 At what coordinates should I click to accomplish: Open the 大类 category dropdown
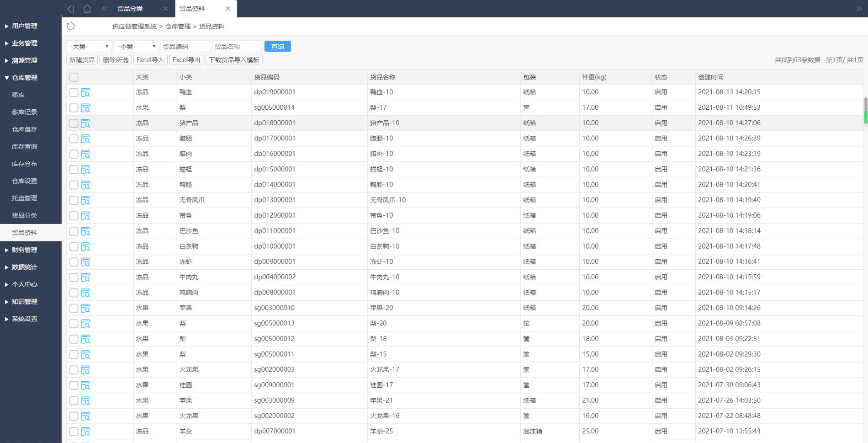(89, 47)
